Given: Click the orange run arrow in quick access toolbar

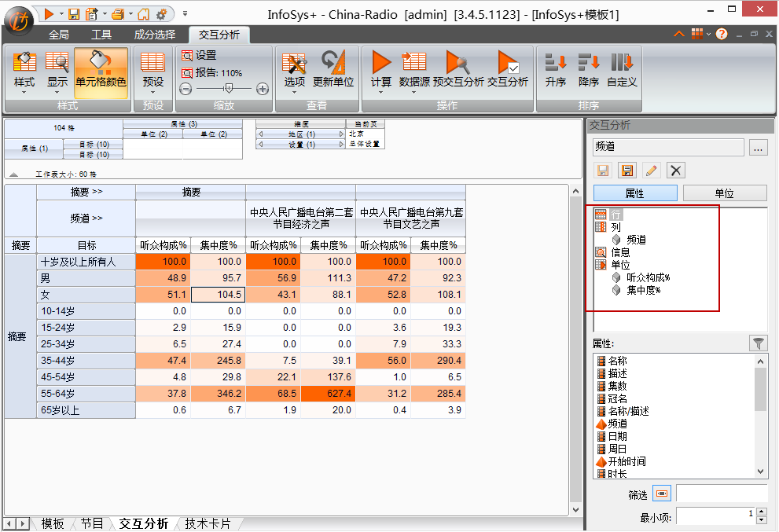Looking at the screenshot, I should pyautogui.click(x=49, y=14).
